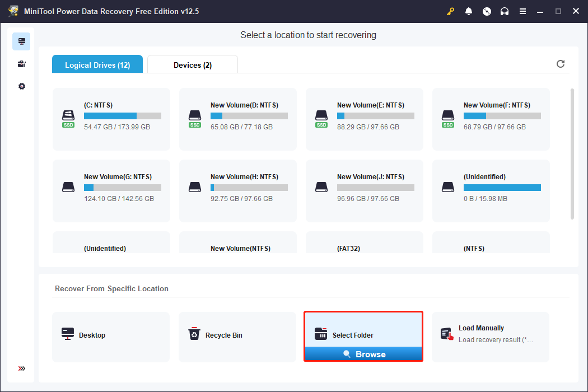
Task: Click the MiniTool logo in the title bar
Action: click(x=13, y=11)
